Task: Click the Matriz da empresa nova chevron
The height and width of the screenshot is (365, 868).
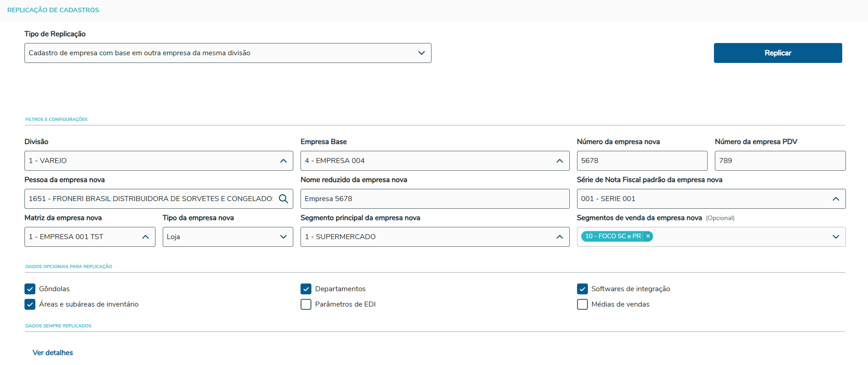Action: [145, 237]
